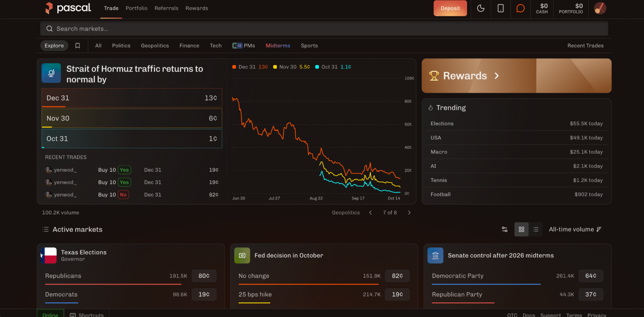This screenshot has width=644, height=317.
Task: Open the All-time volume sort dropdown
Action: pos(575,229)
